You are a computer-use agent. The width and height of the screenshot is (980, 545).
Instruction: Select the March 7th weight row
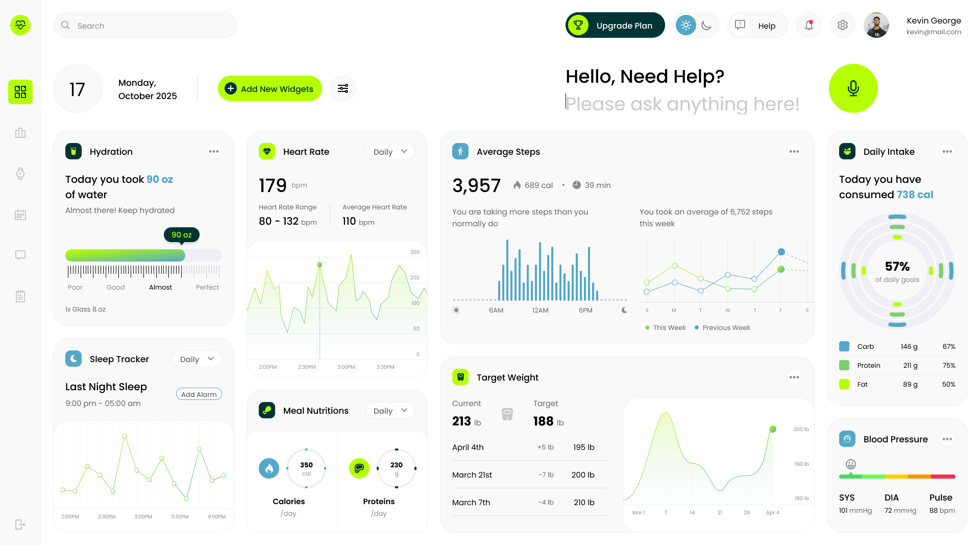click(529, 502)
